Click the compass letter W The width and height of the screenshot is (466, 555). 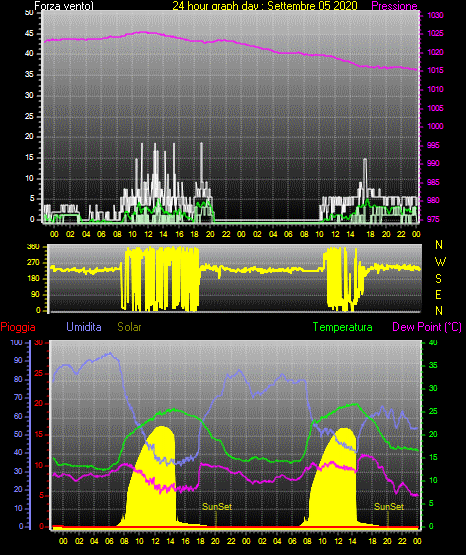440,262
